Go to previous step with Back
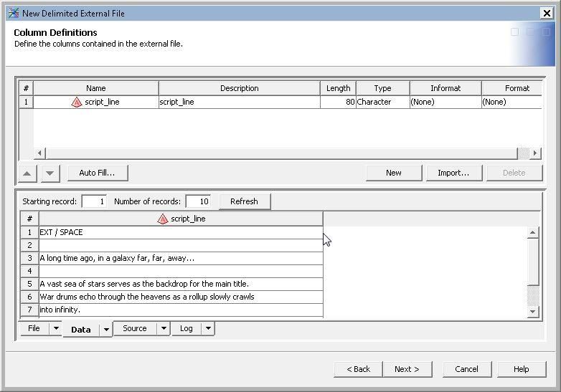The height and width of the screenshot is (392, 561). (358, 369)
